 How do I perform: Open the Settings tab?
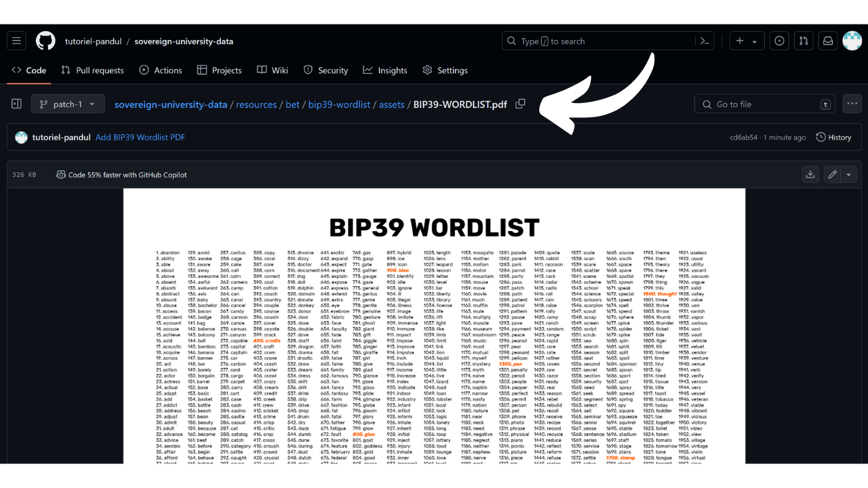click(445, 70)
